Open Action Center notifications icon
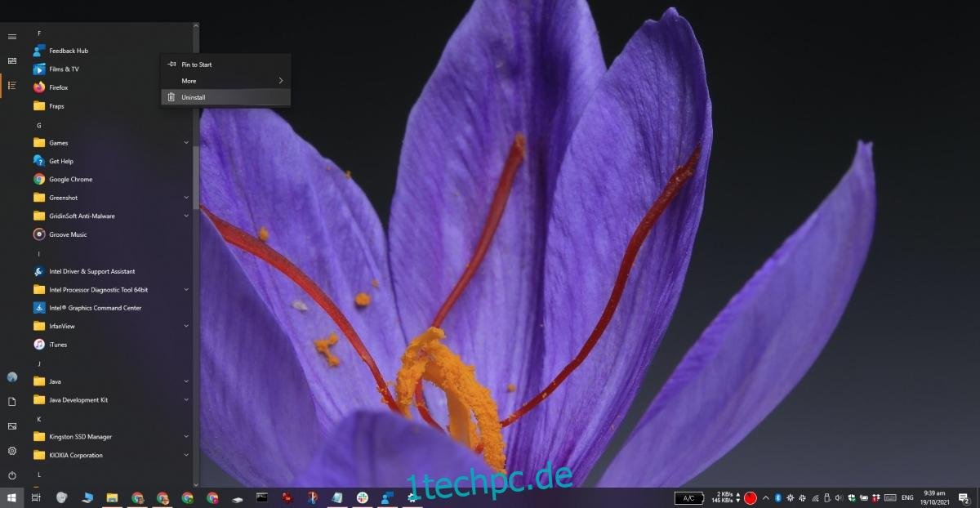Viewport: 980px width, 508px height. [964, 497]
